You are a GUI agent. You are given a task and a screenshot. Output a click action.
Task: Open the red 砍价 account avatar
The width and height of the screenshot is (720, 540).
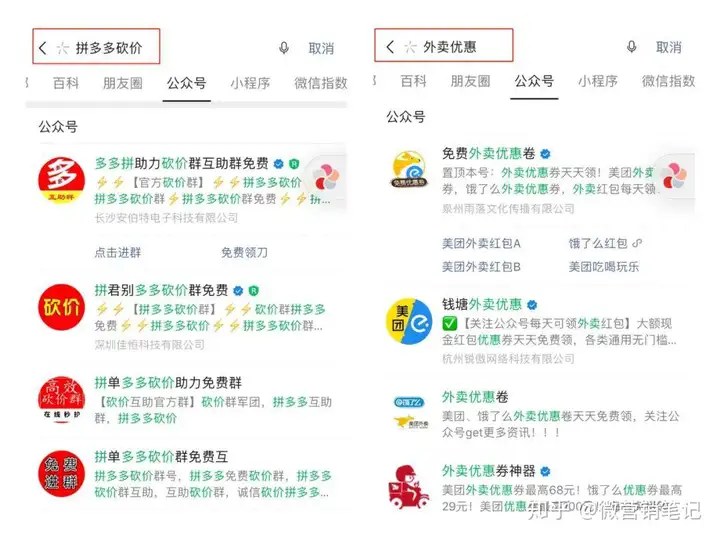pos(62,307)
